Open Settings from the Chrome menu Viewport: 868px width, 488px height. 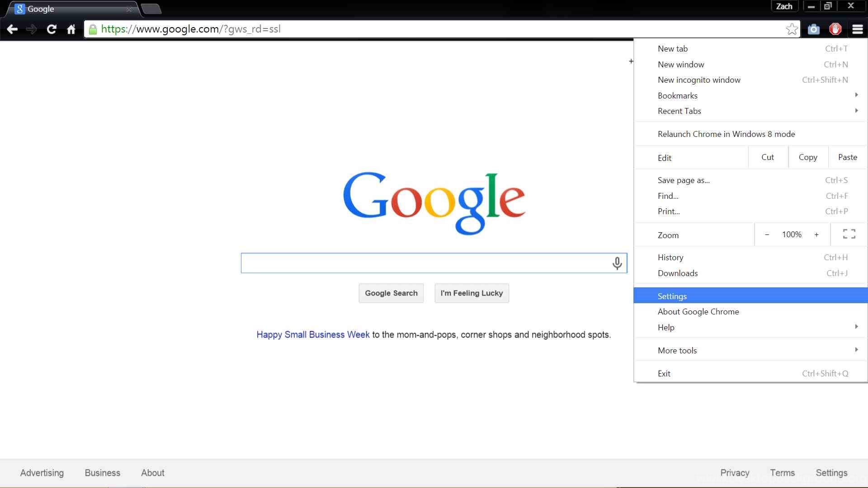tap(672, 296)
